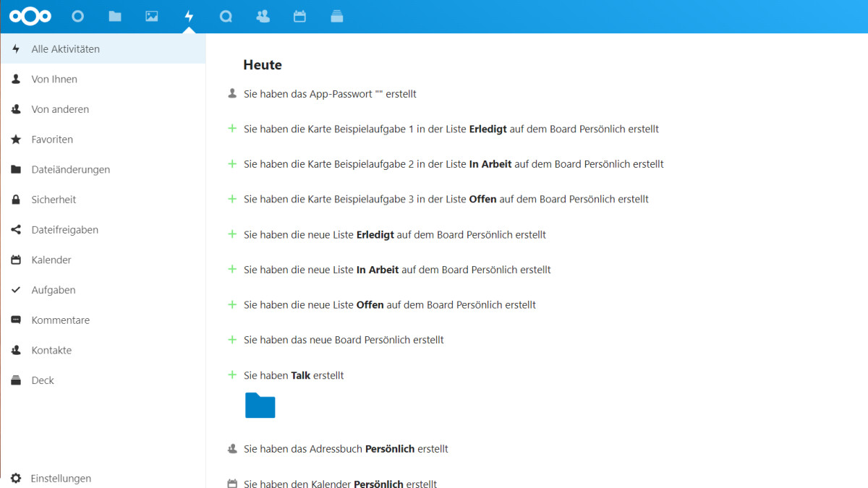This screenshot has height=488, width=868.
Task: Click the Nextcloud logo
Action: tap(30, 16)
